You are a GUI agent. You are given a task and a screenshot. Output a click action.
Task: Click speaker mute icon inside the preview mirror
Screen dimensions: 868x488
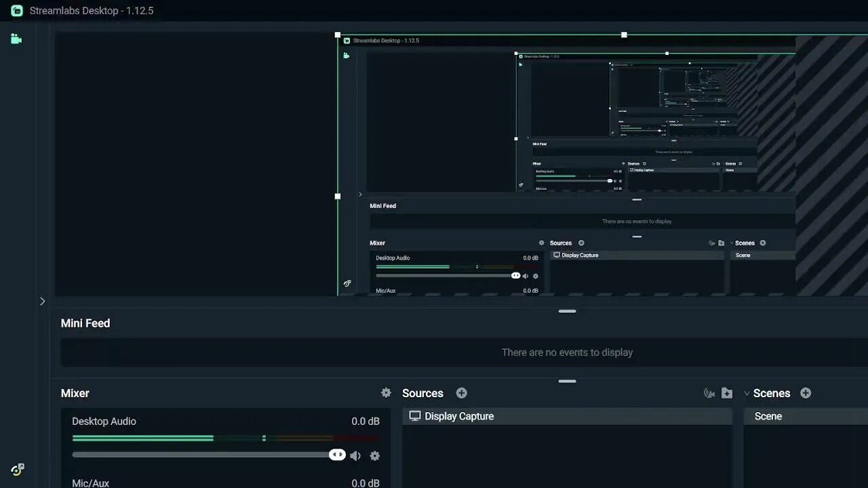[x=526, y=276]
